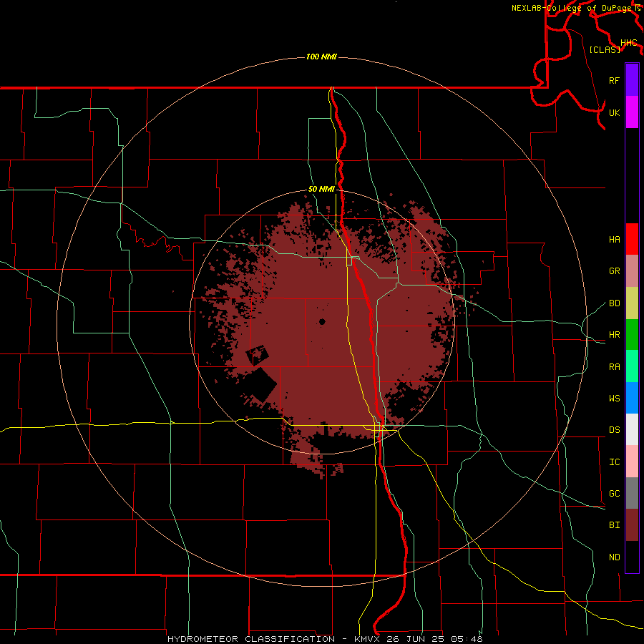Click the WS legend label
The height and width of the screenshot is (644, 644).
point(614,398)
